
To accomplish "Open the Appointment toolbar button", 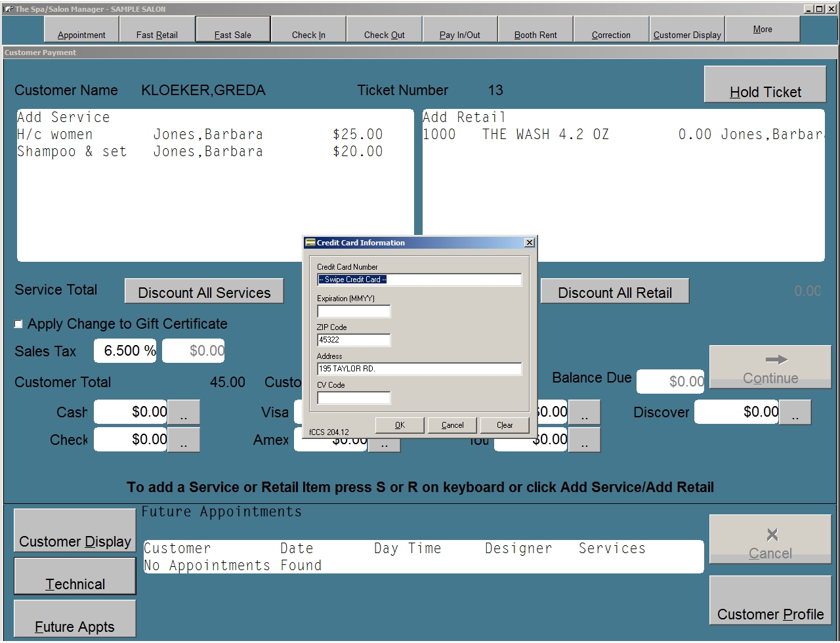I will (81, 30).
